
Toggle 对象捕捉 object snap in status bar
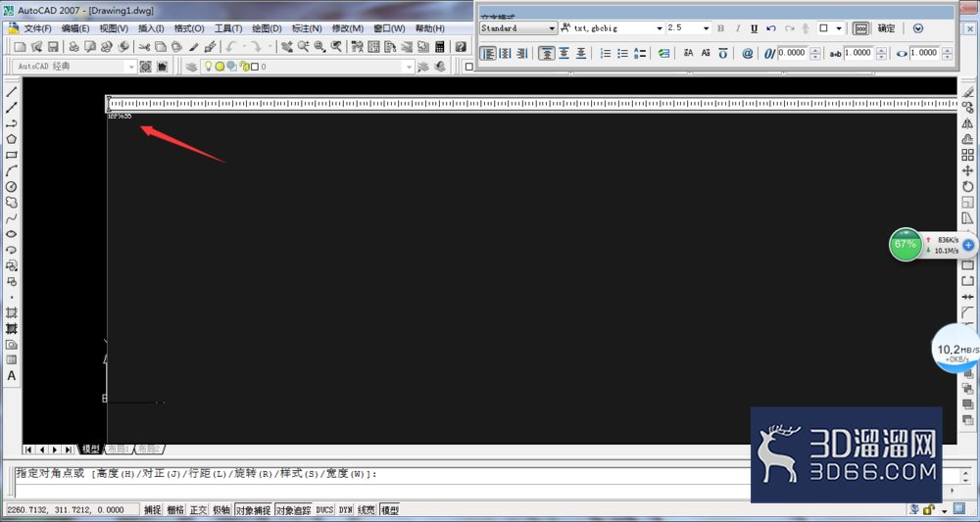click(x=253, y=510)
